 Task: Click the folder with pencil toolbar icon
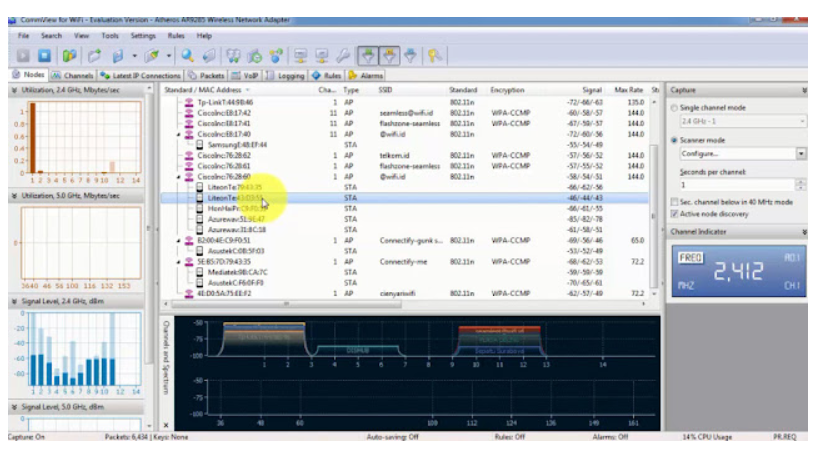152,55
